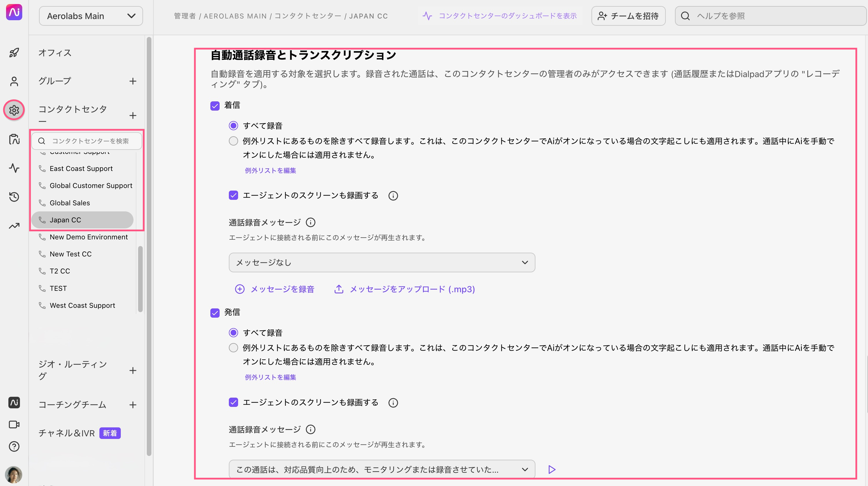Image resolution: width=868 pixels, height=486 pixels.
Task: Open the help question mark icon
Action: coord(14,447)
